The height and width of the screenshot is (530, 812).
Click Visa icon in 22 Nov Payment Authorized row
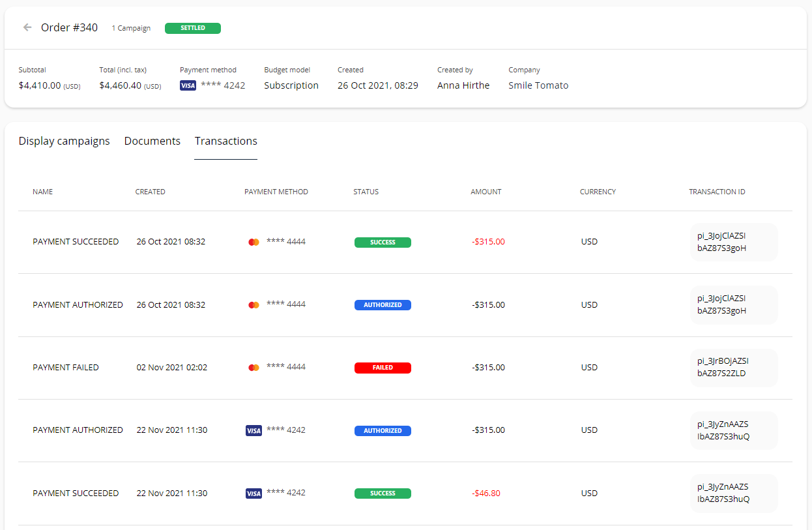[254, 430]
